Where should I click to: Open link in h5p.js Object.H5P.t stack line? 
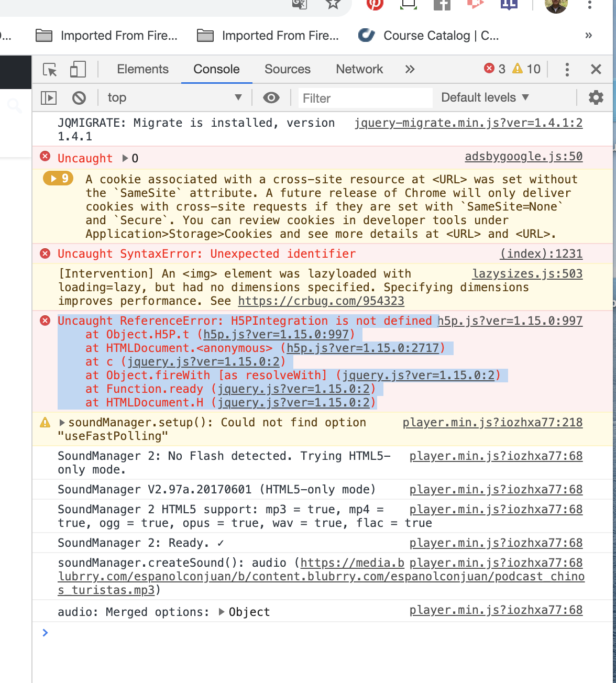pos(276,334)
